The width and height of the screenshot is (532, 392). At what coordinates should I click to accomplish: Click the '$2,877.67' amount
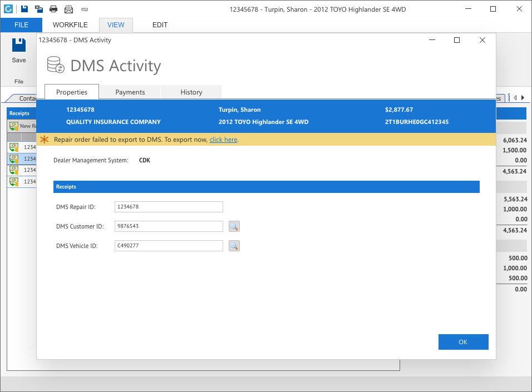pos(399,110)
